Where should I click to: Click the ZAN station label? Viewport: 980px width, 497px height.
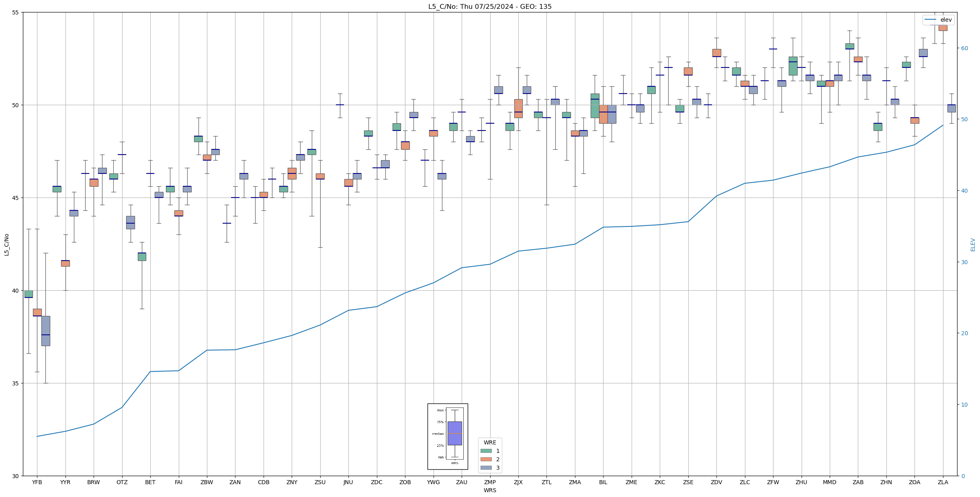pos(235,482)
